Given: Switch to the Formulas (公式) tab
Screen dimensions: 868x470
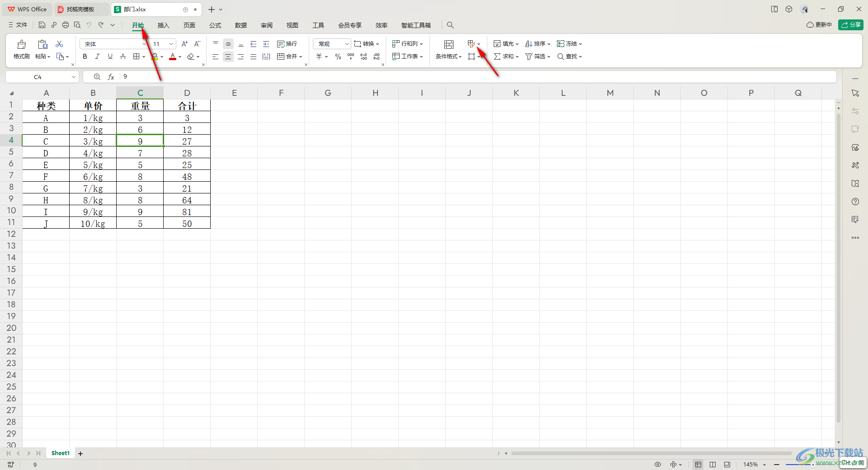Looking at the screenshot, I should point(215,25).
